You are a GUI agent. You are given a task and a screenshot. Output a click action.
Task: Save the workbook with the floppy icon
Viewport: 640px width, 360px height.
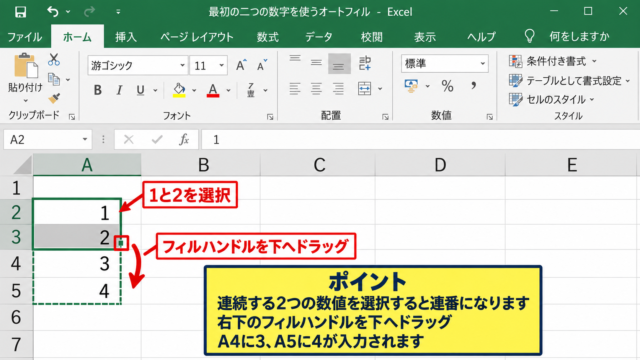click(20, 12)
